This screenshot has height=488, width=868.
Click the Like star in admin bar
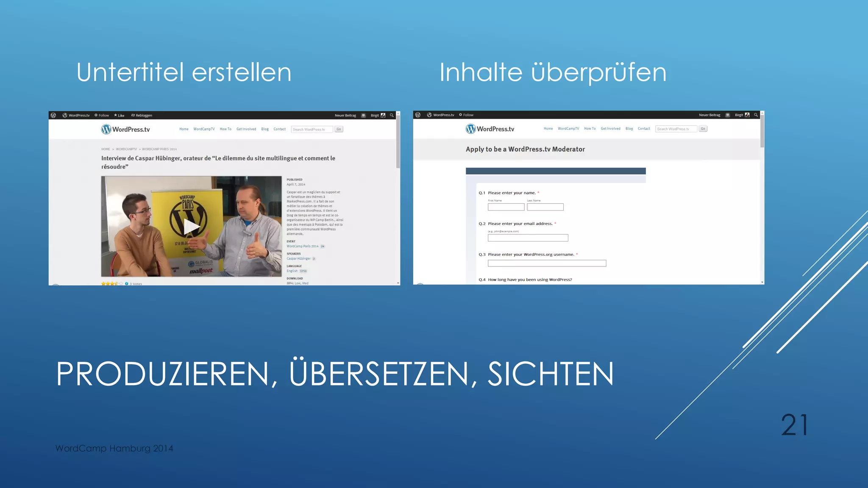point(119,115)
